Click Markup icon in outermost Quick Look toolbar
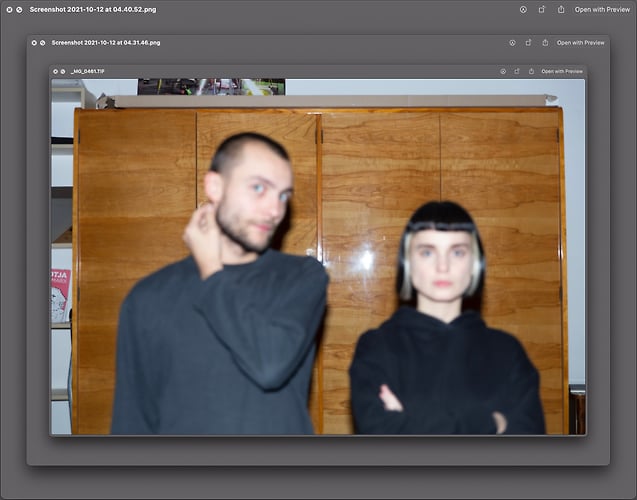 tap(523, 9)
